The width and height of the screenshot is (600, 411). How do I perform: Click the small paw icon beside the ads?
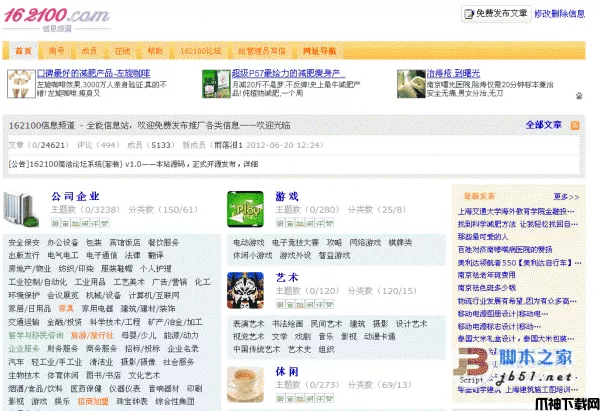579,96
